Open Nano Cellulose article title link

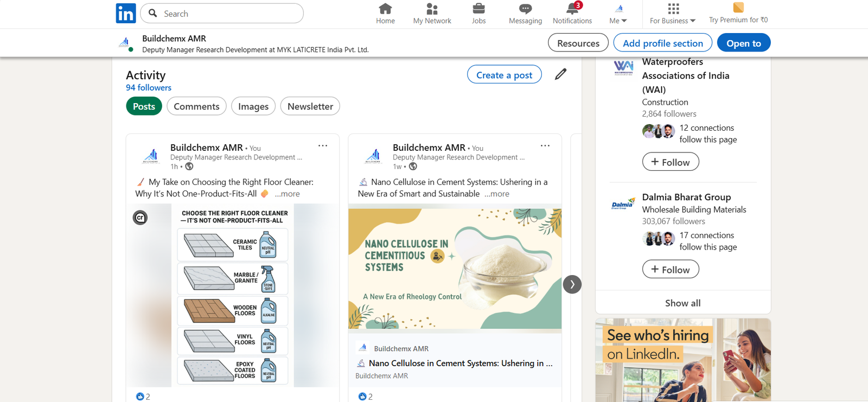[x=460, y=363]
